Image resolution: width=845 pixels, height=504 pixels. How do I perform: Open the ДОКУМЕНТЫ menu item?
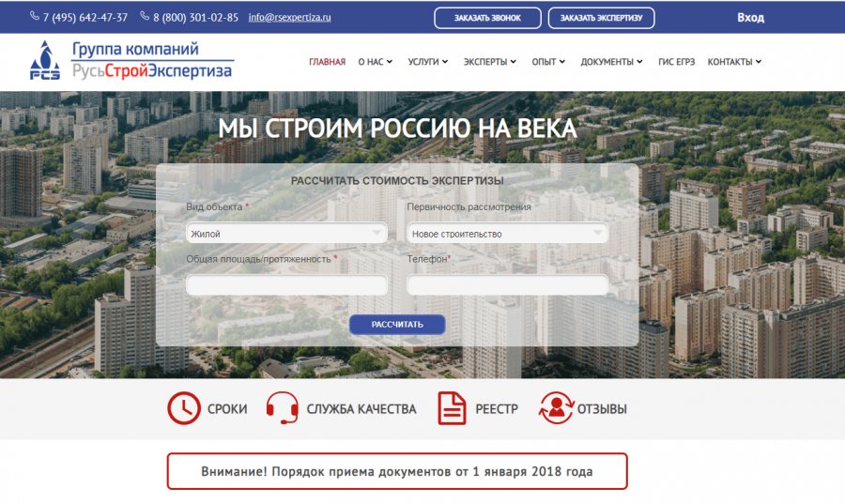[607, 62]
